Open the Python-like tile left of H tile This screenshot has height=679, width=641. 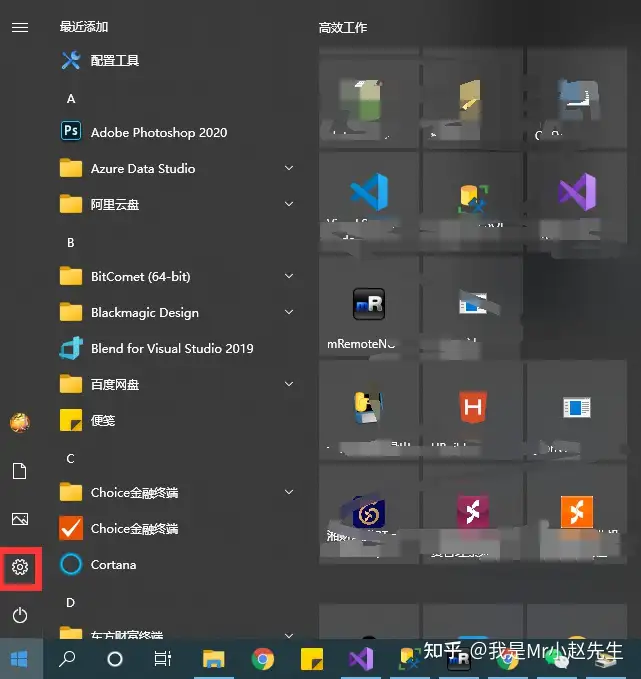pos(369,409)
